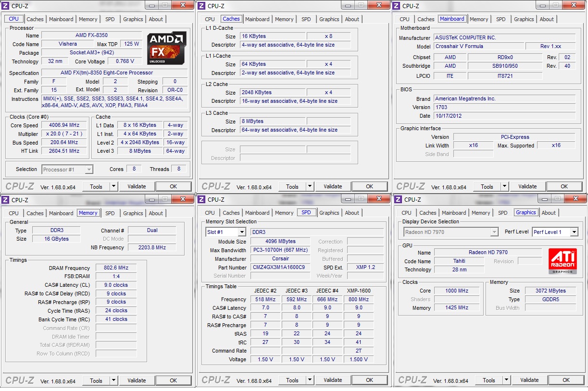Open Tools dropdown arrow in Caches tab window

tap(310, 186)
